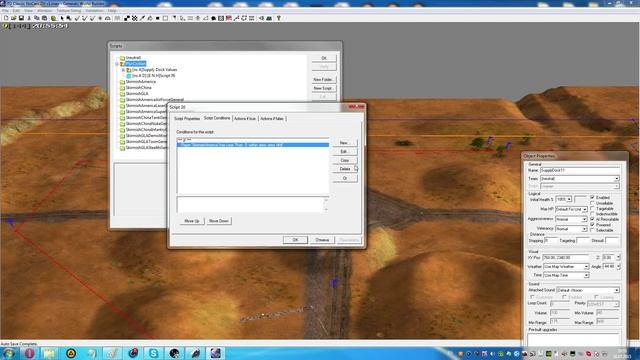Select the SkirmishGLA folder in Scripts tree
640x360 pixels.
point(137,93)
